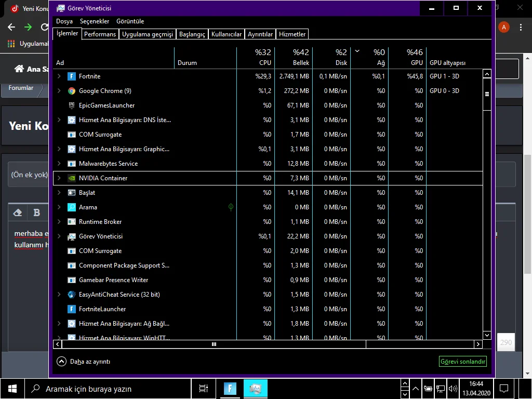
Task: Click the Görevi sonlandır button
Action: (462, 362)
